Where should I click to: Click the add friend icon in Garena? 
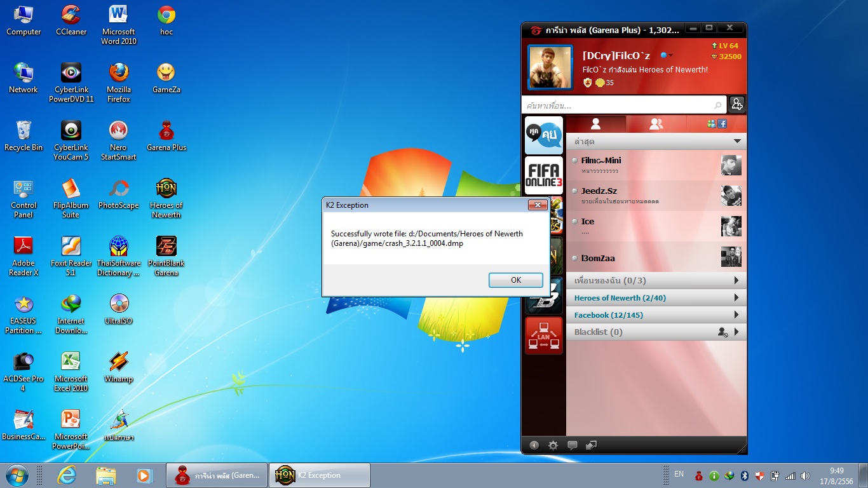(736, 104)
